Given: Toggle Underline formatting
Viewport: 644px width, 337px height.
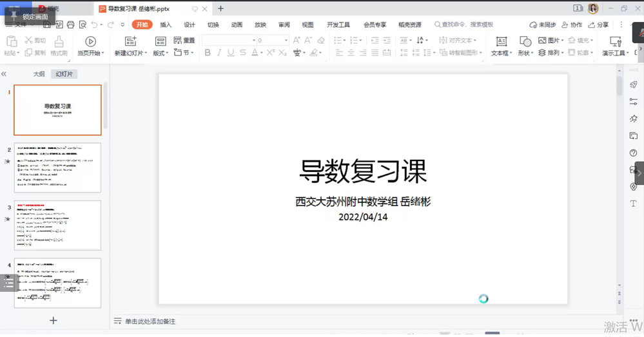Looking at the screenshot, I should tap(231, 53).
